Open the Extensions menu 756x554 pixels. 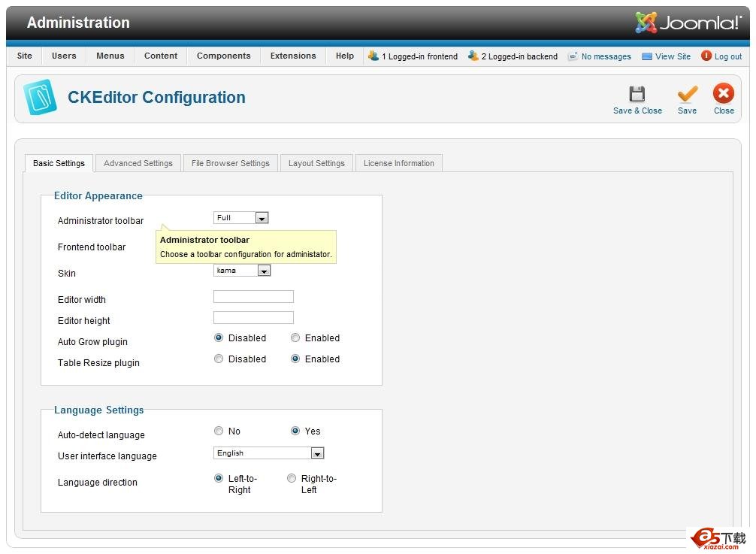click(293, 56)
